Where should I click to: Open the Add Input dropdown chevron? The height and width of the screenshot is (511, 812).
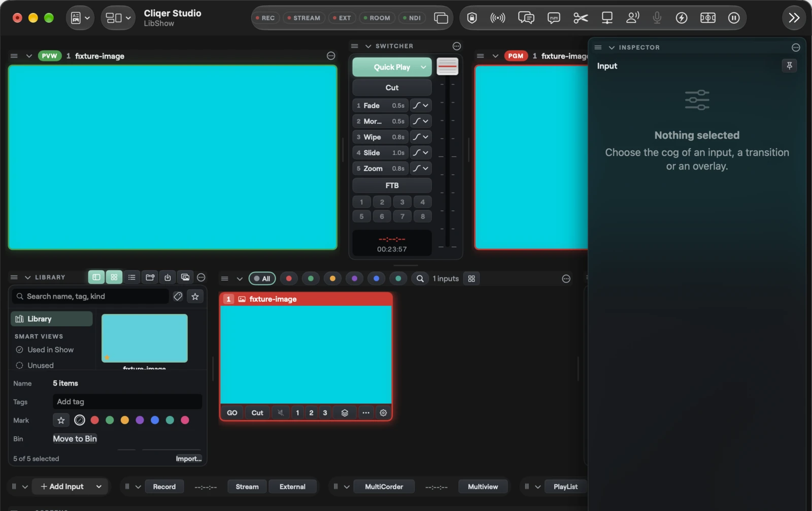point(99,487)
